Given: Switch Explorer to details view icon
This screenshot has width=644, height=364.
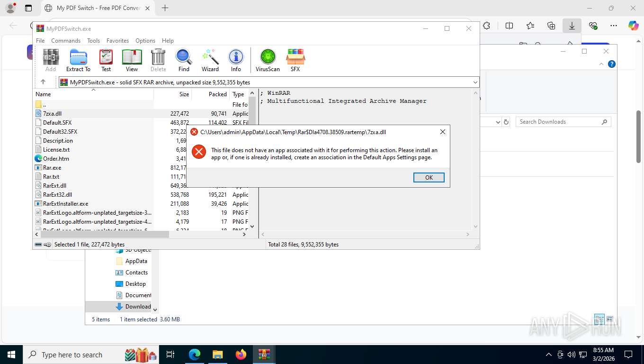Looking at the screenshot, I should (599, 319).
